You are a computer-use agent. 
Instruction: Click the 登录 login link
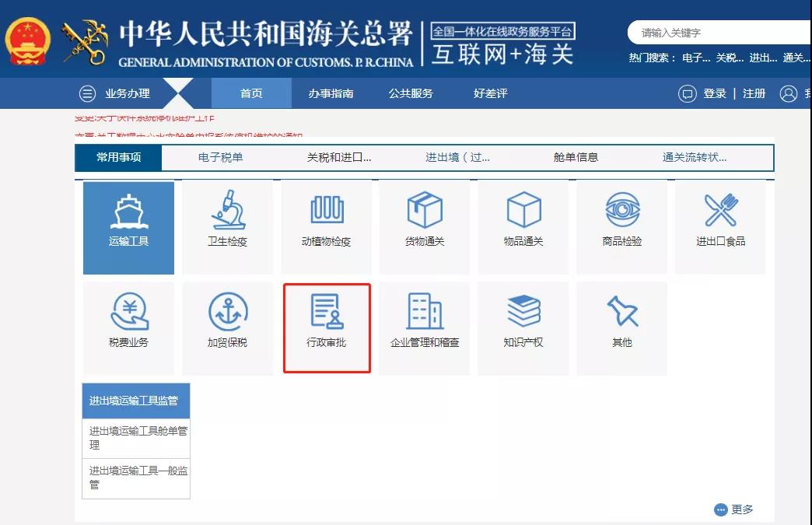click(714, 93)
